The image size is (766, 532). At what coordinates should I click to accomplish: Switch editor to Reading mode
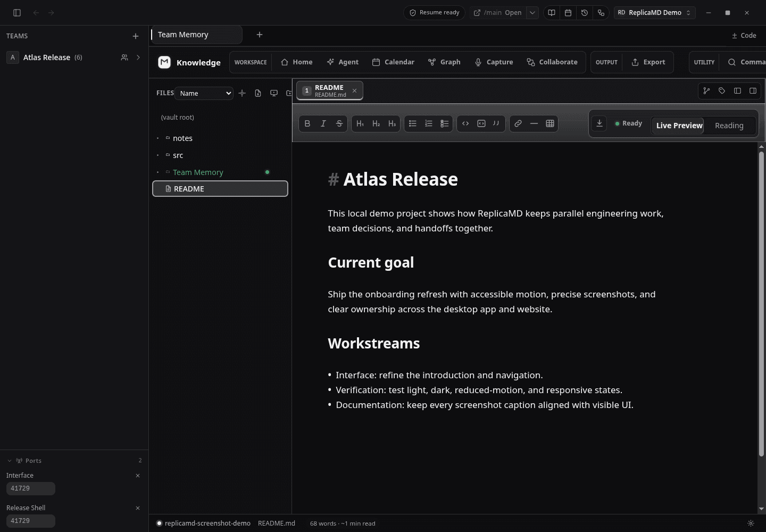[729, 126]
